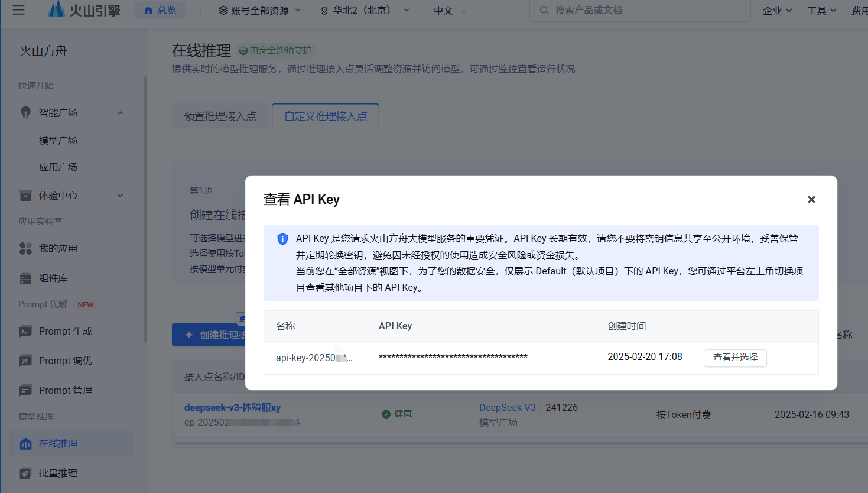Click the NEW badge beside Prompt 优解
The height and width of the screenshot is (493, 868).
tap(86, 305)
